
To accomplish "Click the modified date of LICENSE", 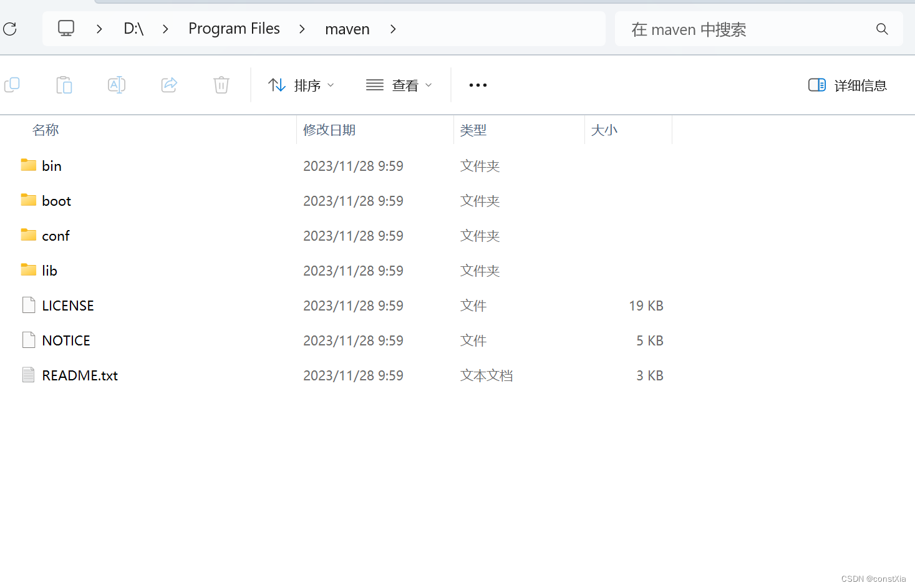I will [353, 306].
